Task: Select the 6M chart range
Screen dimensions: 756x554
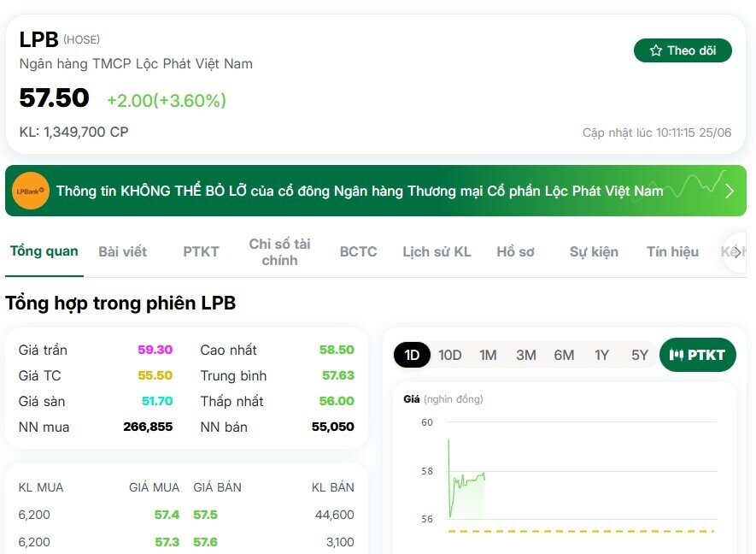Action: pos(564,355)
